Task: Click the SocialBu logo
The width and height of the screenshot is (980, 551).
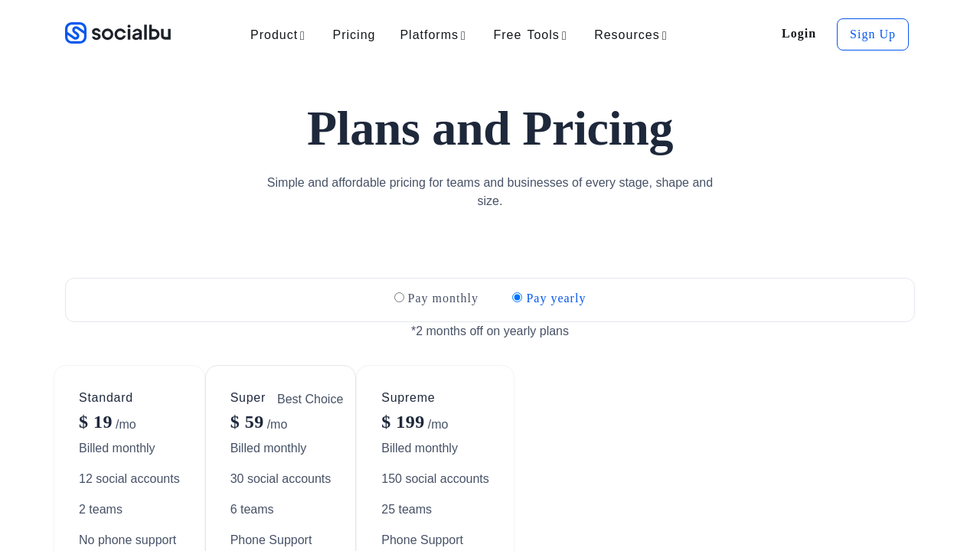Action: point(118,33)
